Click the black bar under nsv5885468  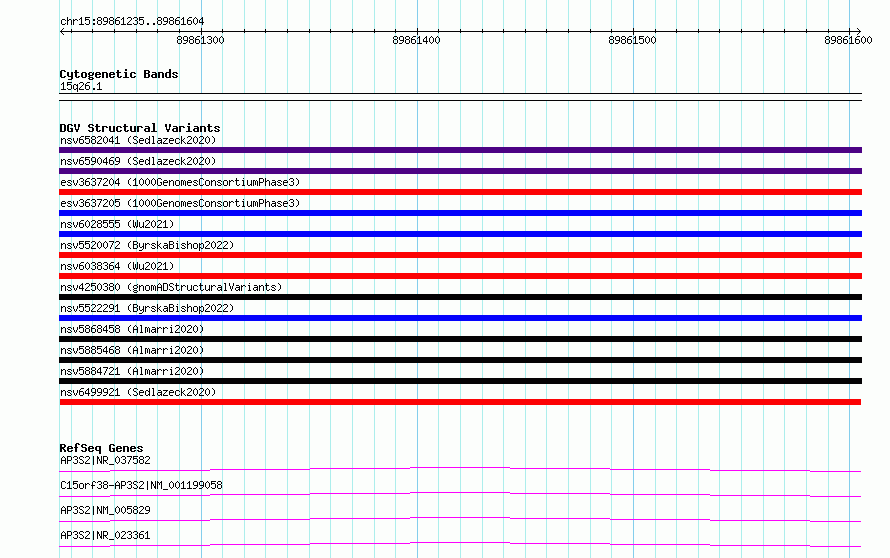tap(460, 360)
